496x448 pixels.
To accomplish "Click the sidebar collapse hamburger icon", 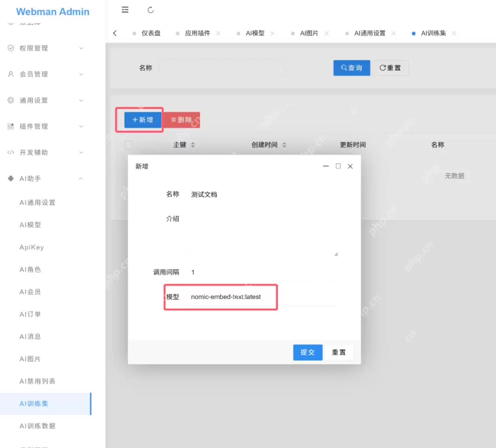I will (125, 10).
